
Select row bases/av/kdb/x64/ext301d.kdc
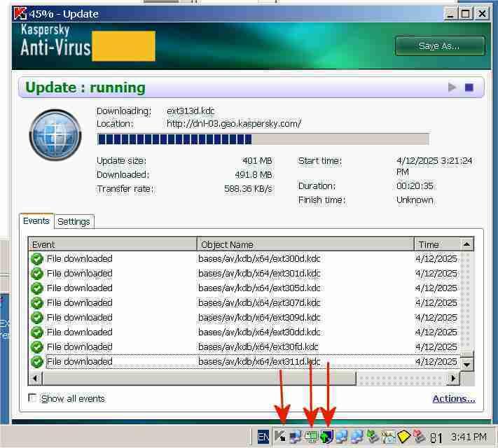click(244, 274)
